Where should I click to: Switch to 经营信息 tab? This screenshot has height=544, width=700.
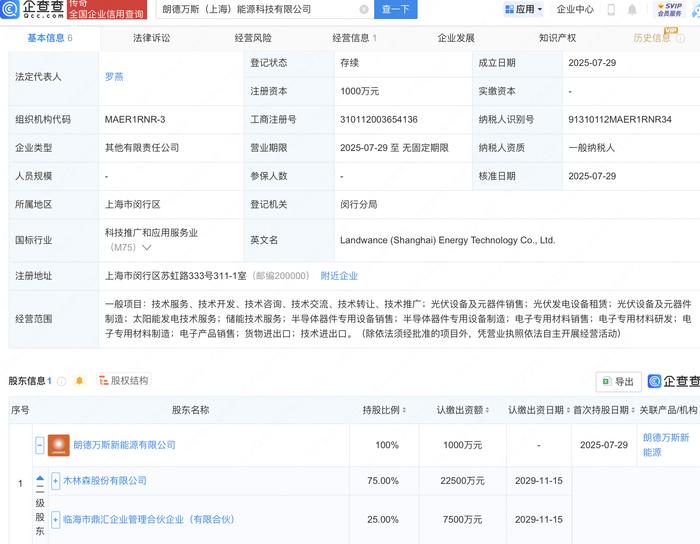(x=354, y=38)
